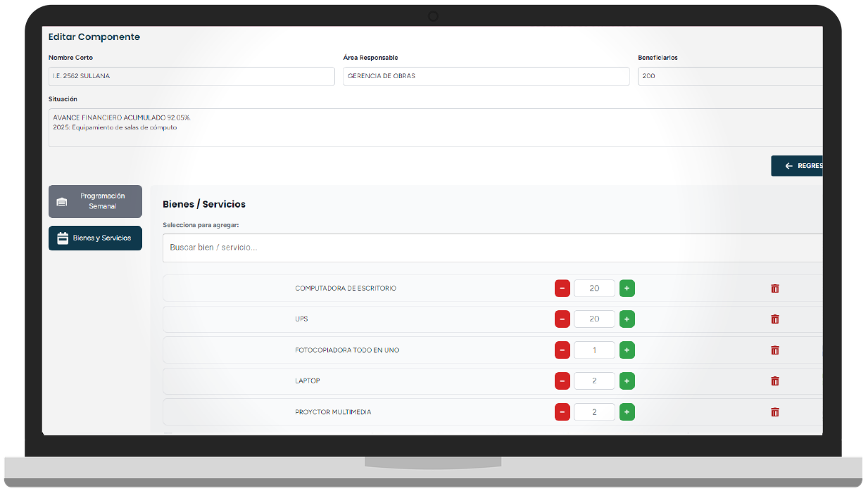
Task: Click the Área Responsable field
Action: [x=486, y=76]
